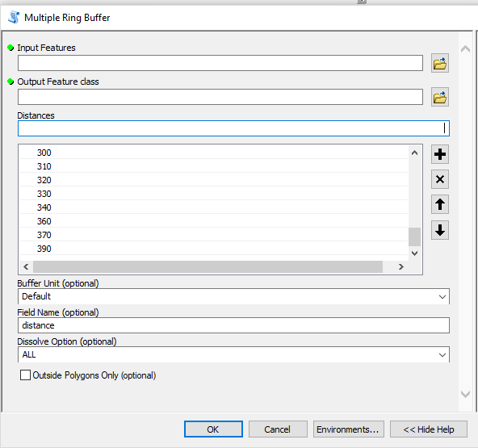Click the Field Name input field
The image size is (478, 448).
pyautogui.click(x=233, y=325)
